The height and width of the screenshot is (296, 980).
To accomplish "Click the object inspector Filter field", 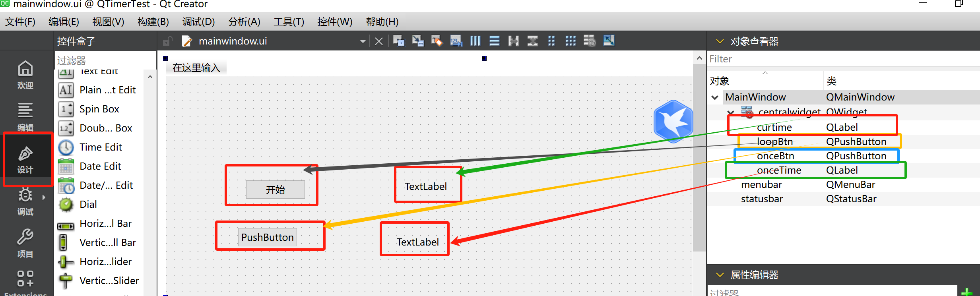I will point(843,59).
